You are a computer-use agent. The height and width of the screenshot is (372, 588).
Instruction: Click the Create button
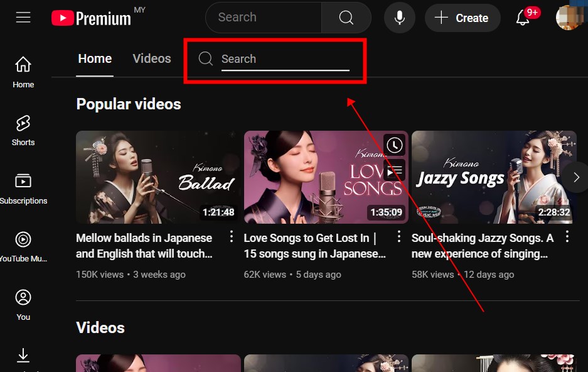(462, 18)
